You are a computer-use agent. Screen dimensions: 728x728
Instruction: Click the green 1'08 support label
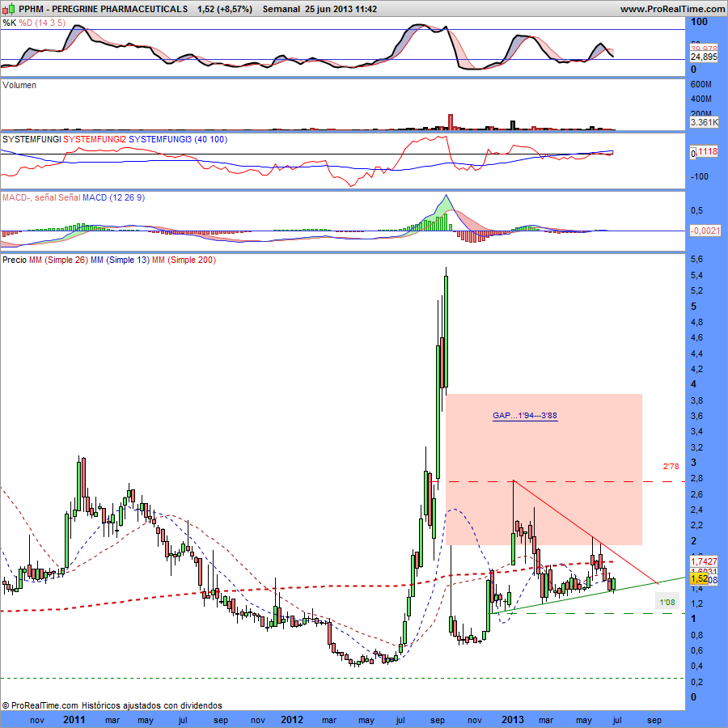[x=667, y=602]
